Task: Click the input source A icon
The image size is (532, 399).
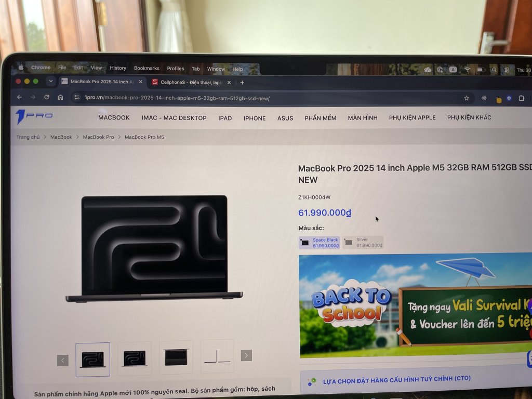Action: 453,70
